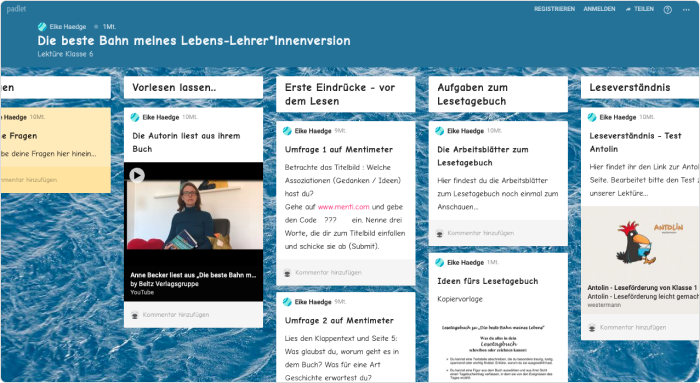The width and height of the screenshot is (700, 383).
Task: Open post title Leseverständnis - Test Antolin
Action: point(635,142)
